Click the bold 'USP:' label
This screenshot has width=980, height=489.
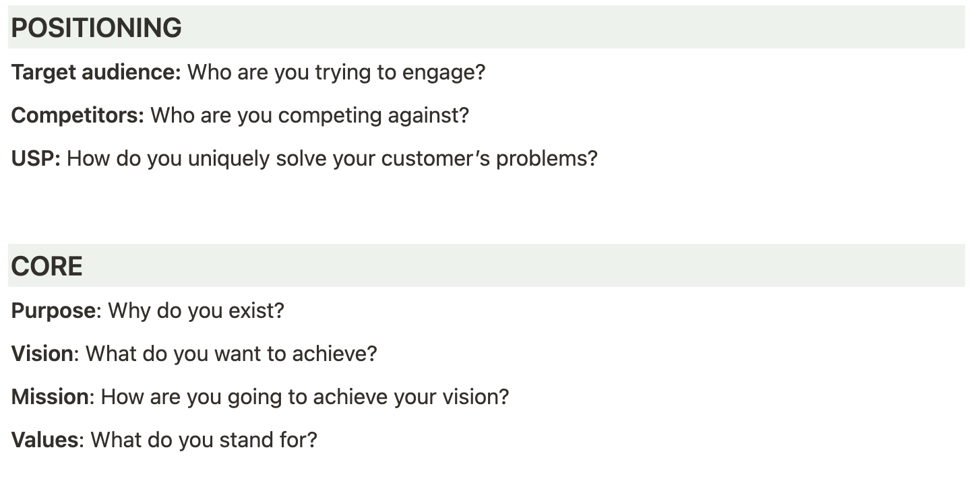click(36, 158)
